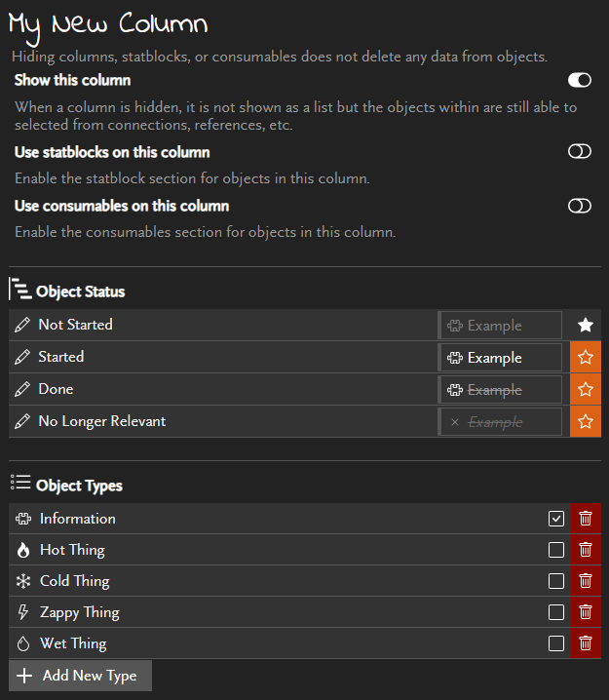Toggle the Show this column switch
This screenshot has height=700, width=609.
click(579, 80)
